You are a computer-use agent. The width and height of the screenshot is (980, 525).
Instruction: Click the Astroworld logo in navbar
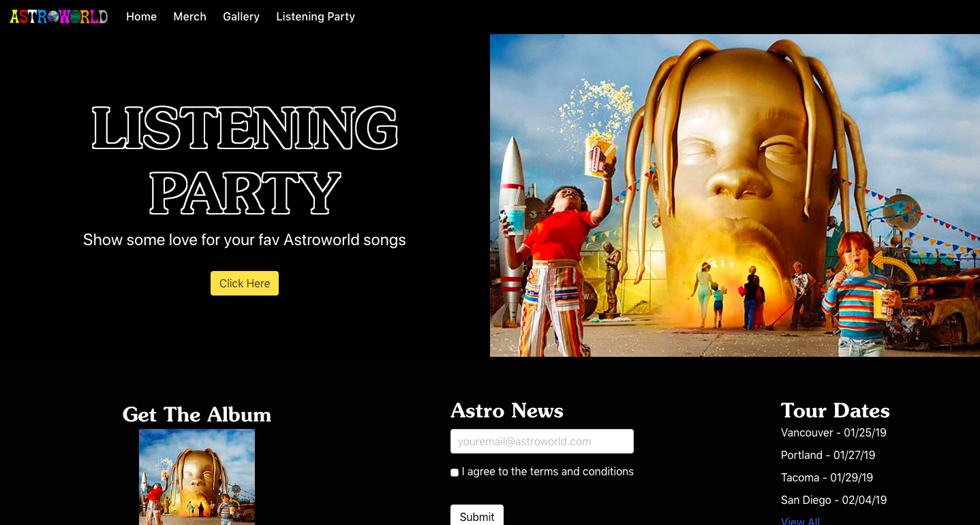point(59,16)
